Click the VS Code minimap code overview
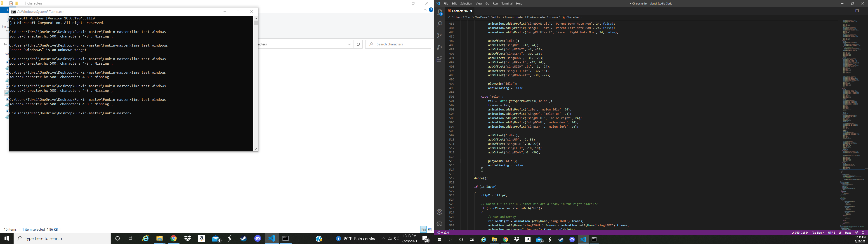This screenshot has height=244, width=868. point(852,125)
